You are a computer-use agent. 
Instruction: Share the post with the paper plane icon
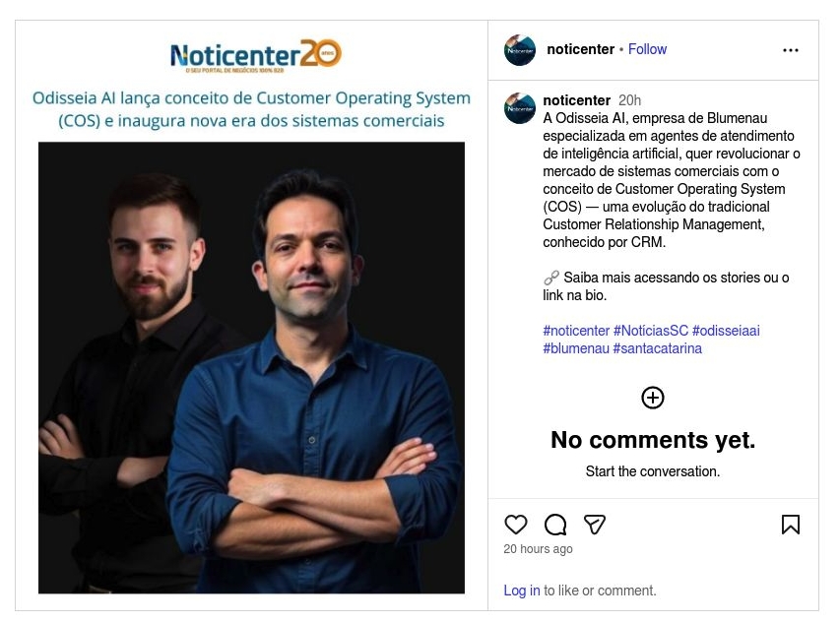click(595, 524)
